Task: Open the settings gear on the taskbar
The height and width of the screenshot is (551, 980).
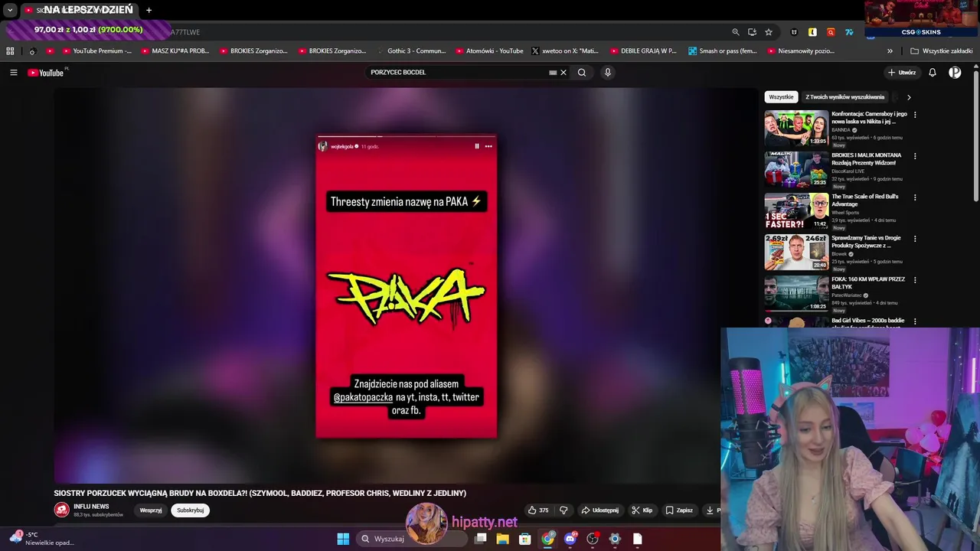Action: click(x=614, y=539)
